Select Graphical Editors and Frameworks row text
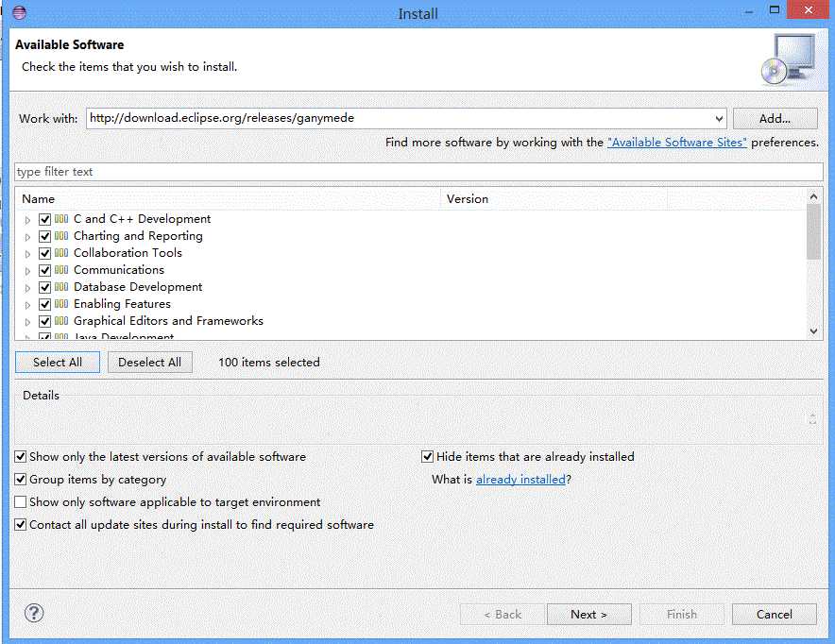835x644 pixels. (x=168, y=321)
